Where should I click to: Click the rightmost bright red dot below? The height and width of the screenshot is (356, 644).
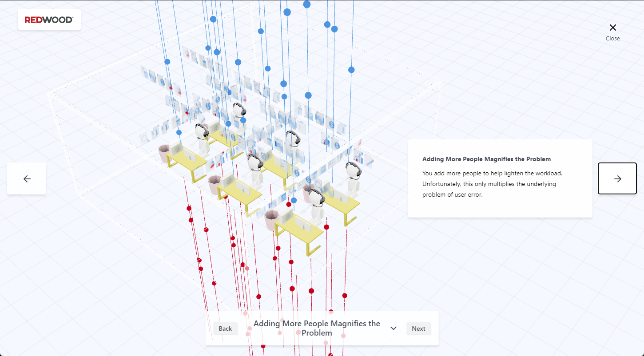pyautogui.click(x=345, y=296)
